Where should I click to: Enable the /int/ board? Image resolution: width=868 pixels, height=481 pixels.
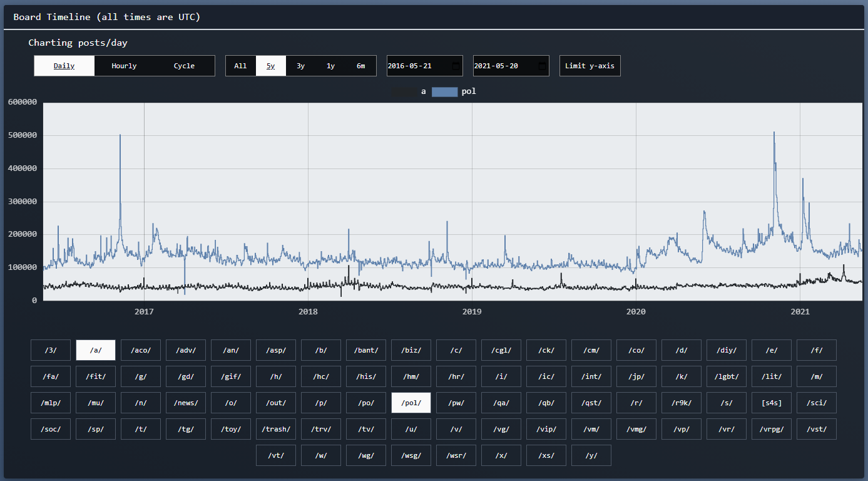pos(591,376)
